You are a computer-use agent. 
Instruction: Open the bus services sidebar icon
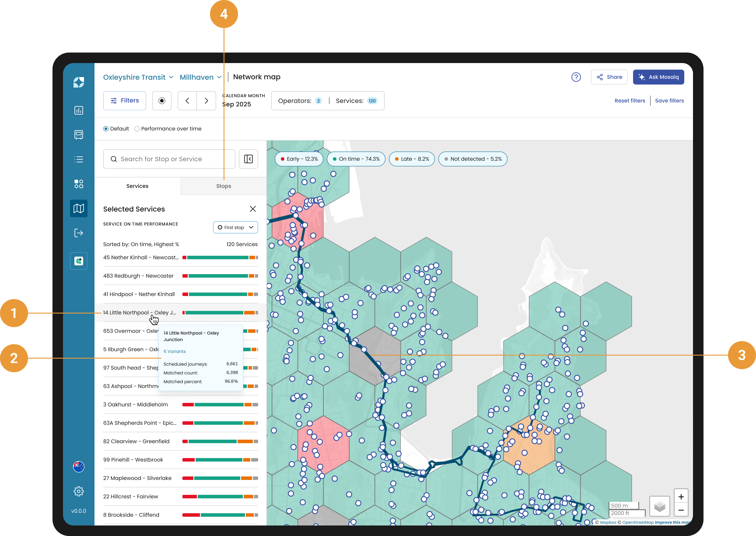click(78, 135)
